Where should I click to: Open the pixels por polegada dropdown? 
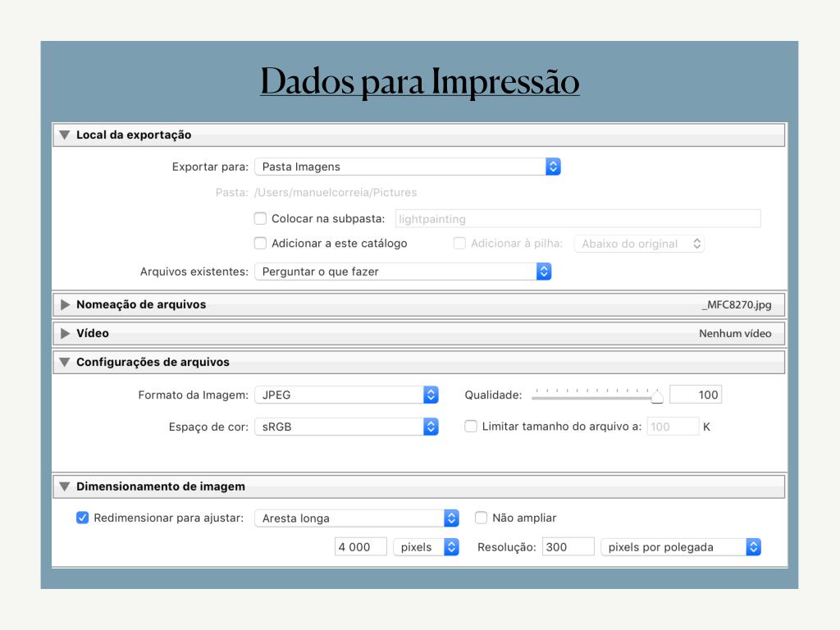(x=680, y=547)
